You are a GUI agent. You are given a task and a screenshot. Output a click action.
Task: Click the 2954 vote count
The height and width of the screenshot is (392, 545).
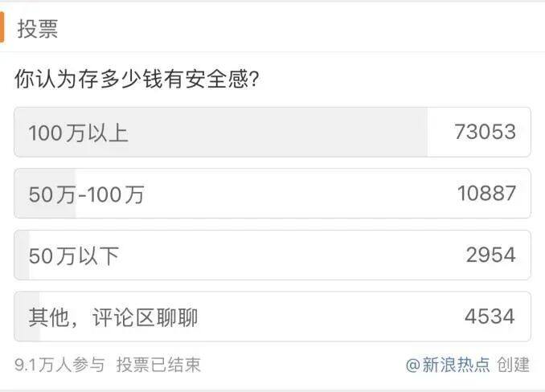tap(490, 255)
